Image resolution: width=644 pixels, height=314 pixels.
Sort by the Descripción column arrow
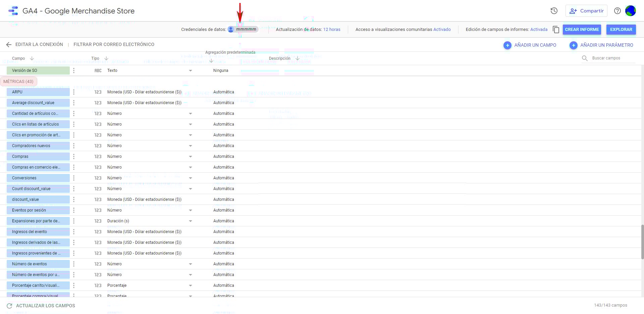click(x=298, y=58)
